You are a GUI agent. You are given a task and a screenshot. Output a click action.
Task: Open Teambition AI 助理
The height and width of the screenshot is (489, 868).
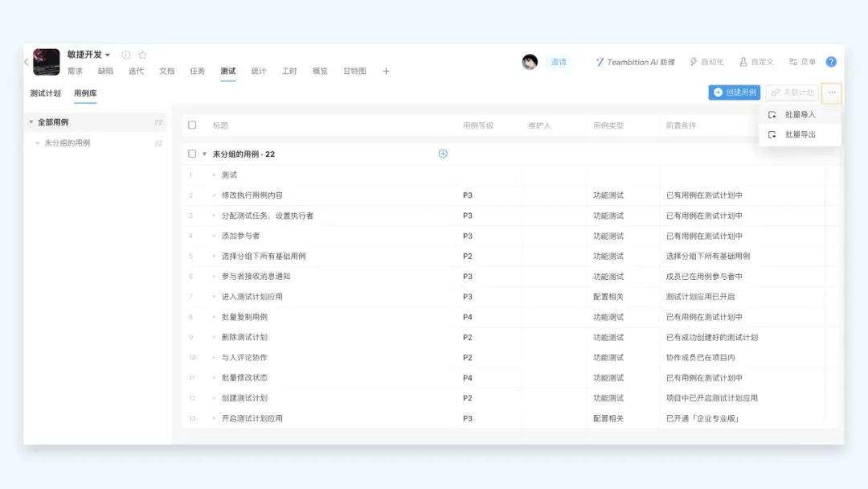point(635,62)
